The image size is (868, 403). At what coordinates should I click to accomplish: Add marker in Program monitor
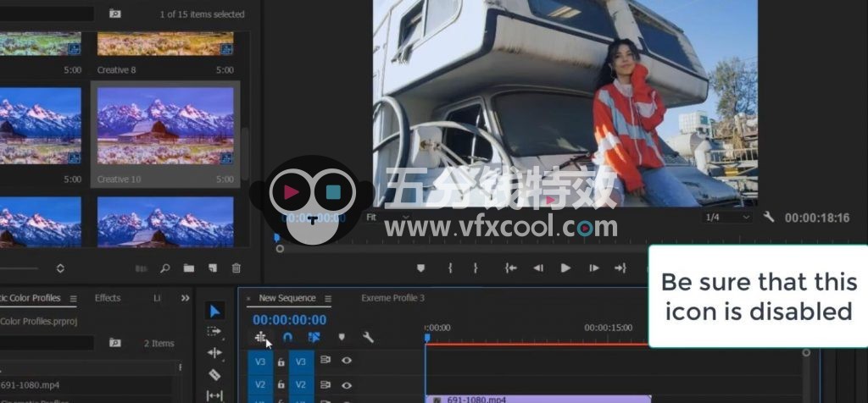(420, 268)
